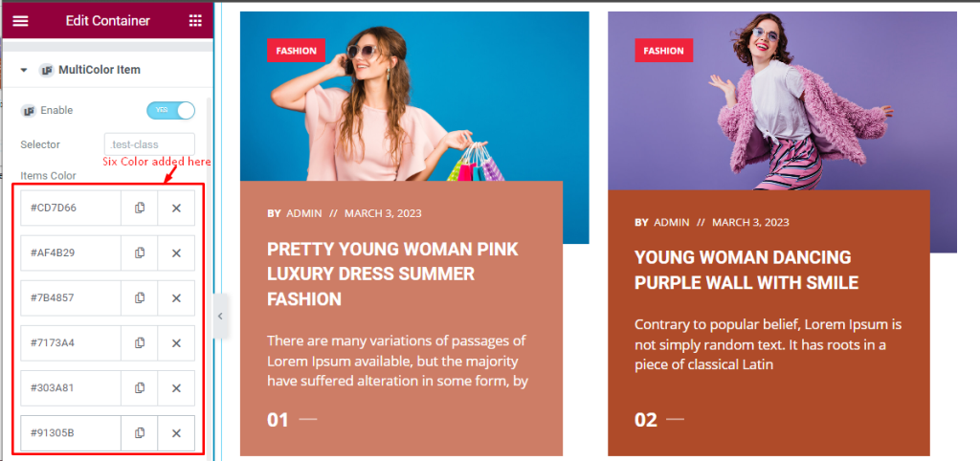Open the Pretty Young Woman Pink post title
Viewport: 980px width, 461px height.
tap(392, 274)
